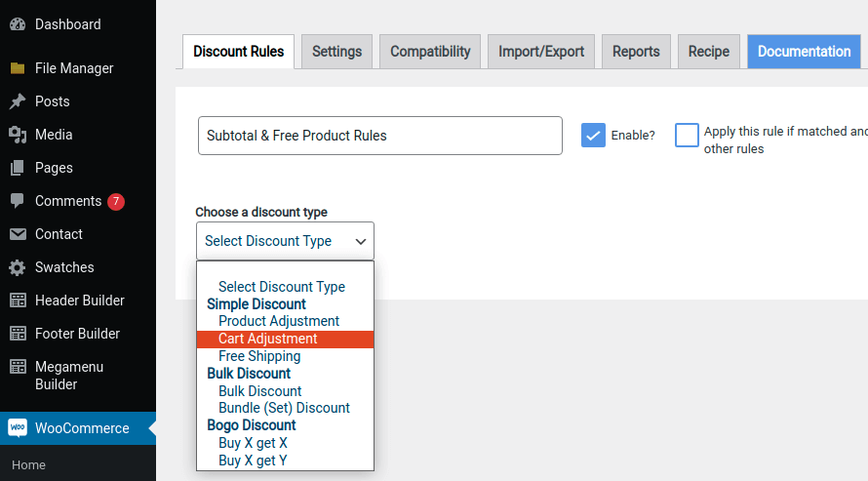Choose Cart Adjustment from the list
868x481 pixels.
268,339
